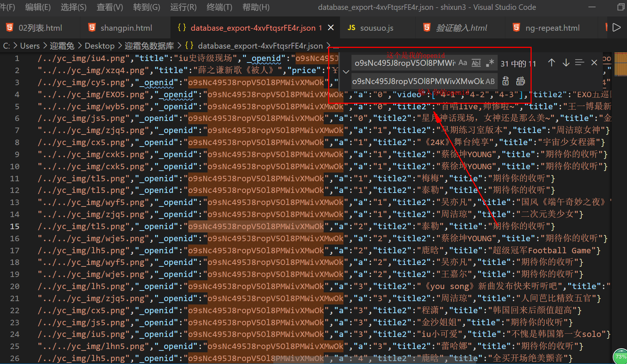Click Users breadcrumb segment
Screen dimensions: 627x364
[30, 46]
